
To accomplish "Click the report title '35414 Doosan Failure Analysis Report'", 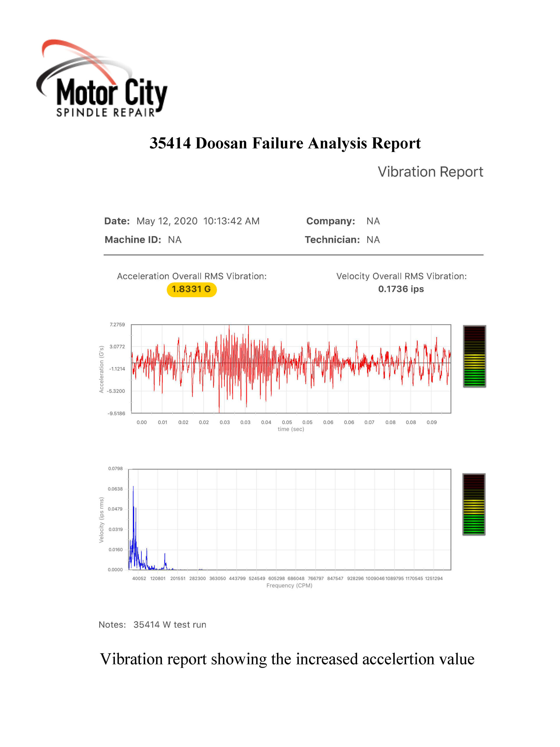I will 285,143.
